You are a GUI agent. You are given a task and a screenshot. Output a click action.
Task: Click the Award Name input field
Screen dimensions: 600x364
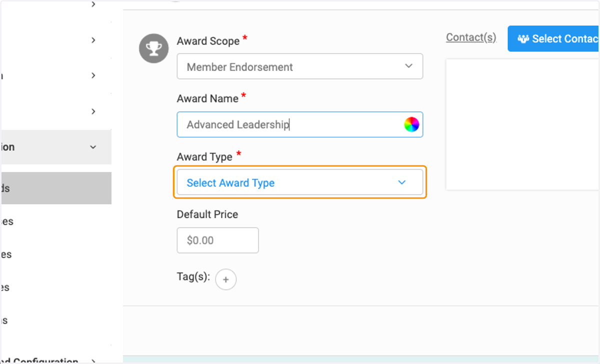(300, 124)
